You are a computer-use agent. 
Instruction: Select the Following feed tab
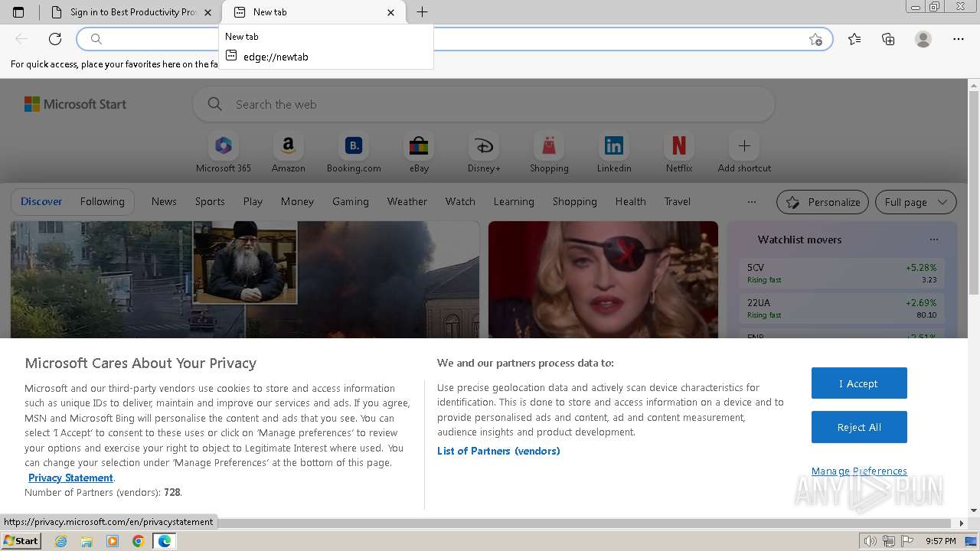click(103, 201)
